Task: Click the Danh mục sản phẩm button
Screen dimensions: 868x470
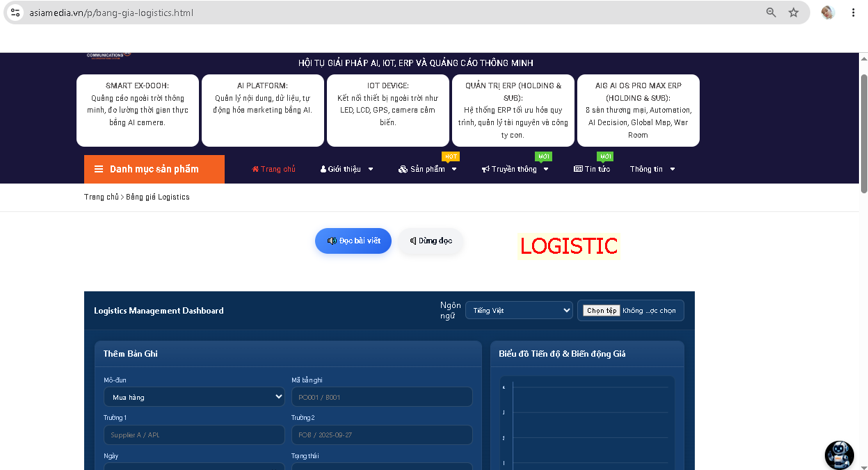Action: pyautogui.click(x=154, y=169)
